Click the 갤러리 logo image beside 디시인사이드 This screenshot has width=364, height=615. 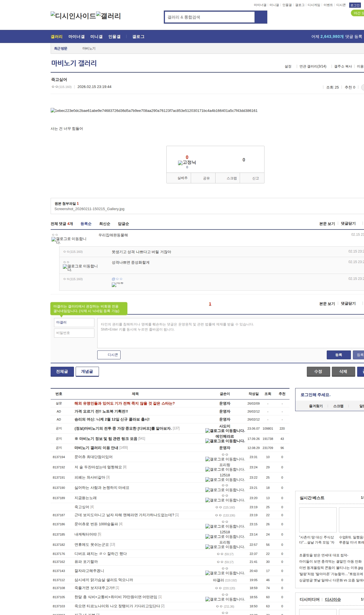pos(109,16)
